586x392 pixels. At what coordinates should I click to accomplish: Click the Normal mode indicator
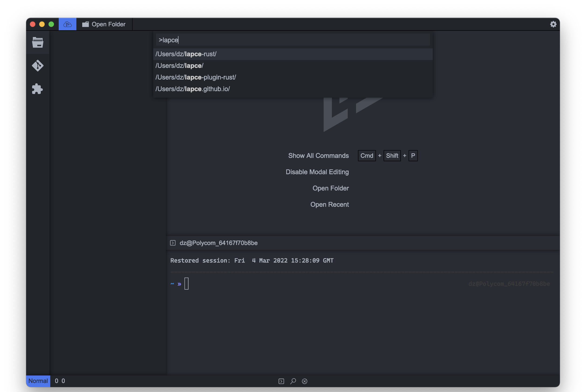(38, 381)
